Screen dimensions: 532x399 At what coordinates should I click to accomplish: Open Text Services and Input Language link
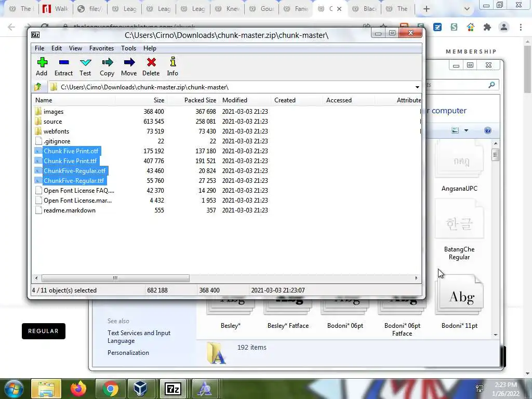(139, 337)
